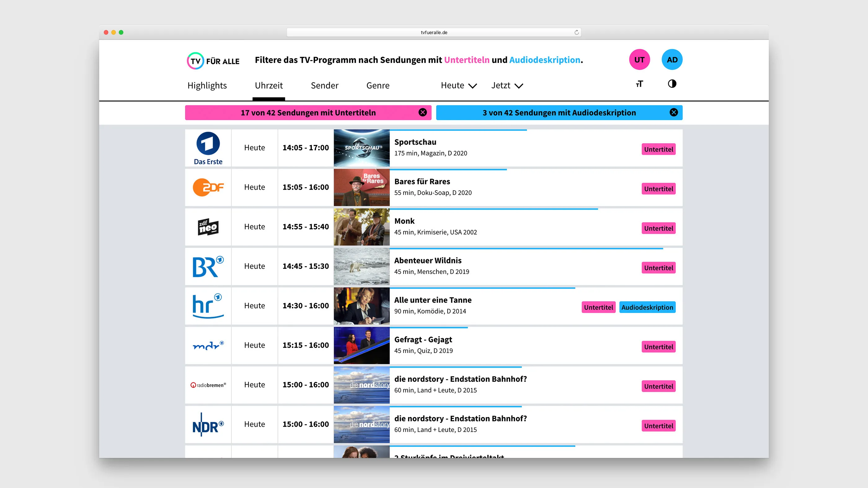Viewport: 868px width, 488px height.
Task: Click the mdr channel logo
Action: 208,345
